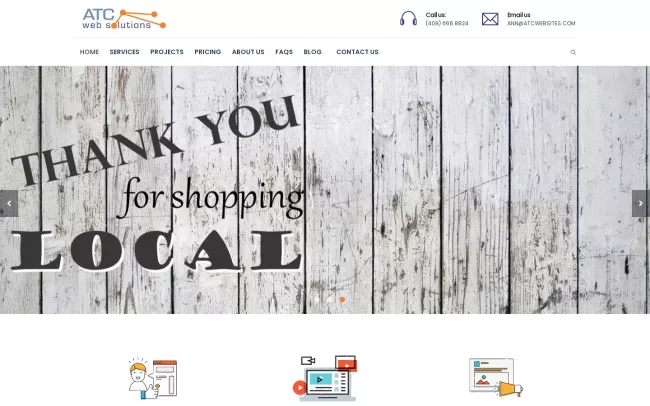This screenshot has width=650, height=406.
Task: Click the ann@atcwebsites.com email link
Action: pyautogui.click(x=541, y=24)
